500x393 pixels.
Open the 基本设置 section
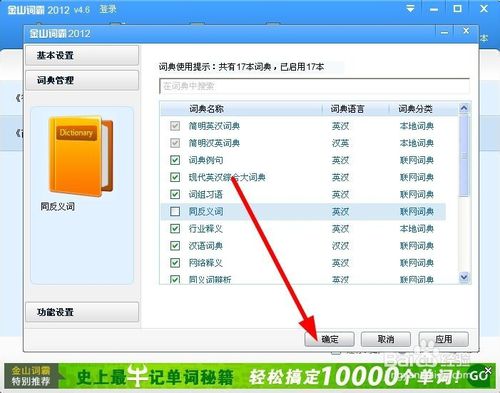coord(82,55)
